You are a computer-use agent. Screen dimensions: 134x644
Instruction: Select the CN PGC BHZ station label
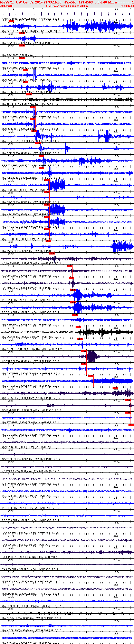click(x=31, y=19)
